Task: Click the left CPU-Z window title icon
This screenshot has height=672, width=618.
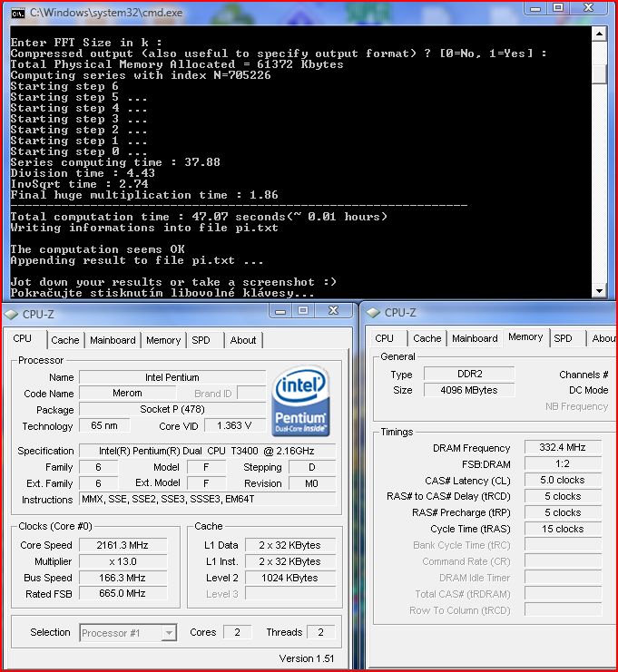Action: tap(12, 315)
